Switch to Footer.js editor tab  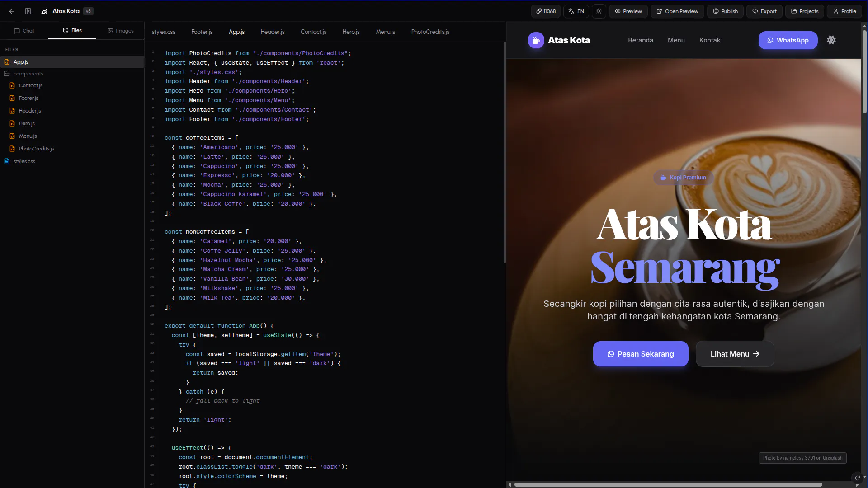click(x=202, y=32)
